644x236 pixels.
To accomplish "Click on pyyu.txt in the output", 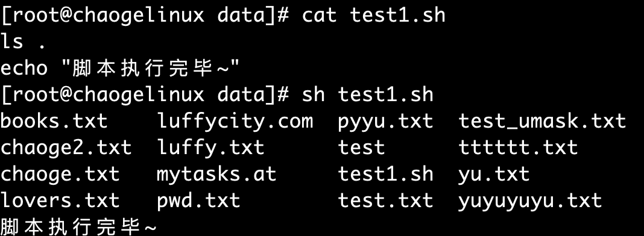I will pos(386,122).
